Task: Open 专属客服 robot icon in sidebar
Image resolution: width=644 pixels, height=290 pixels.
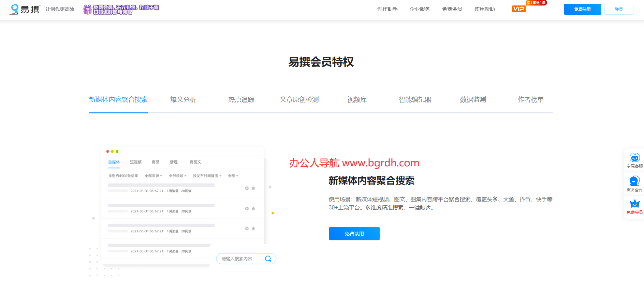Action: 634,157
